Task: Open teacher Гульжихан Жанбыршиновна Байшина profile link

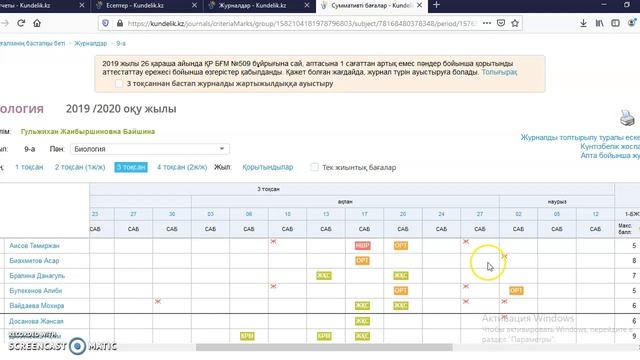Action: 88,131
